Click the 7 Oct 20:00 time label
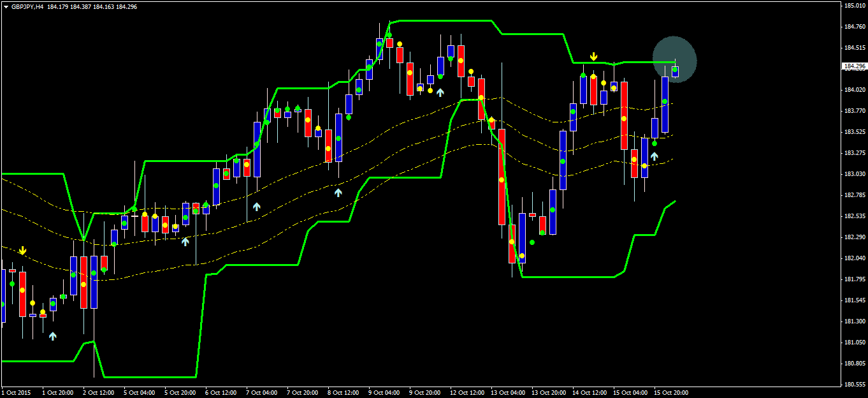This screenshot has height=398, width=868. tap(302, 393)
